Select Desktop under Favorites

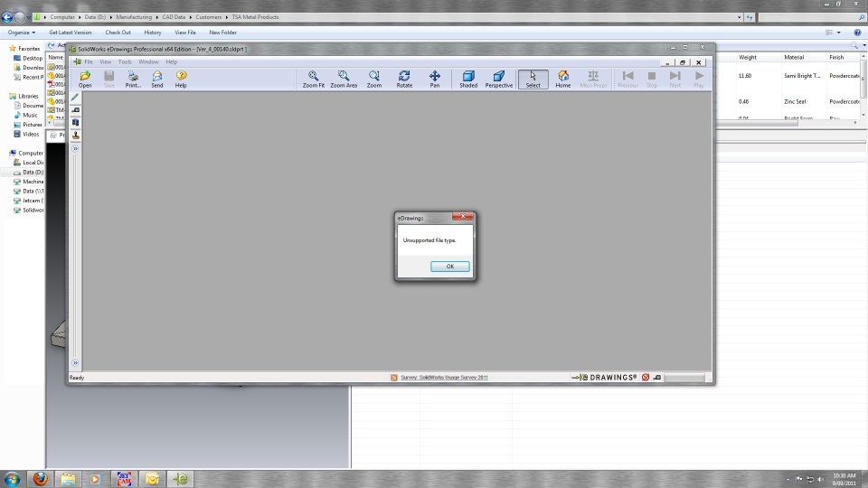pyautogui.click(x=33, y=58)
